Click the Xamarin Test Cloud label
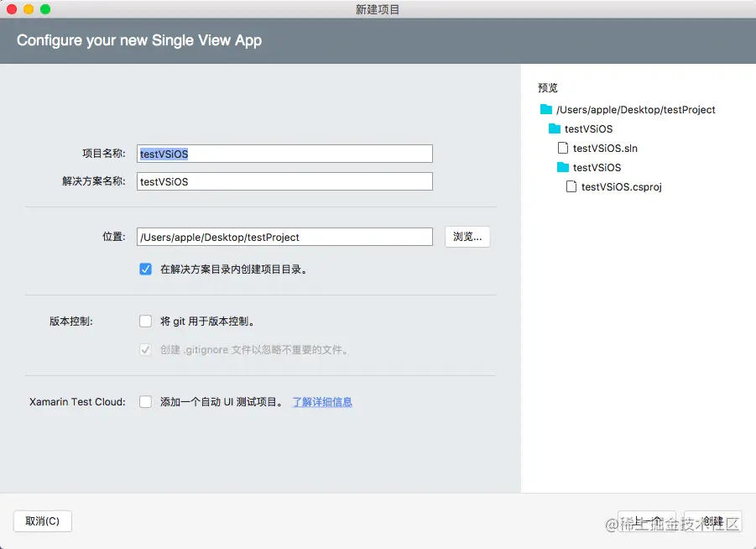756x549 pixels. coord(77,402)
